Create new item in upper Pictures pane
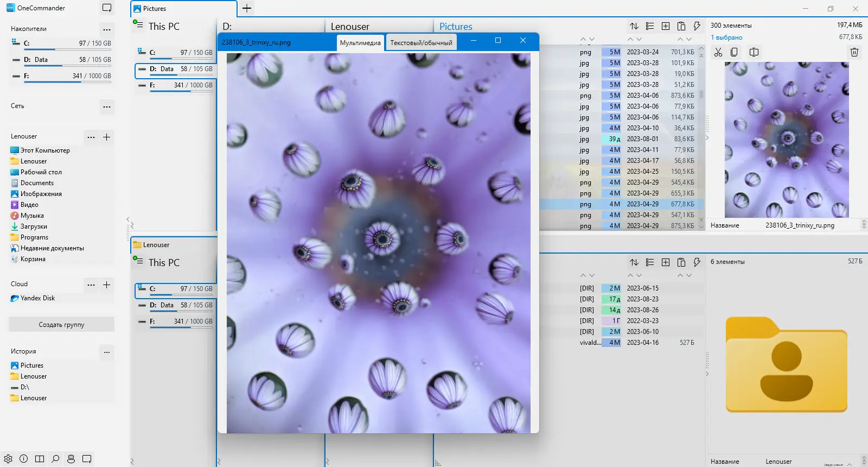 (666, 26)
